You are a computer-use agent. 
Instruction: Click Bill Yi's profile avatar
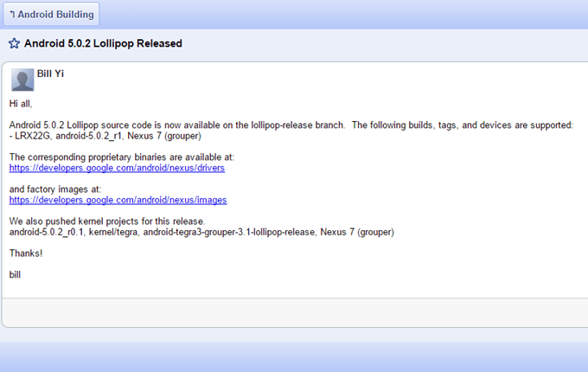click(22, 80)
